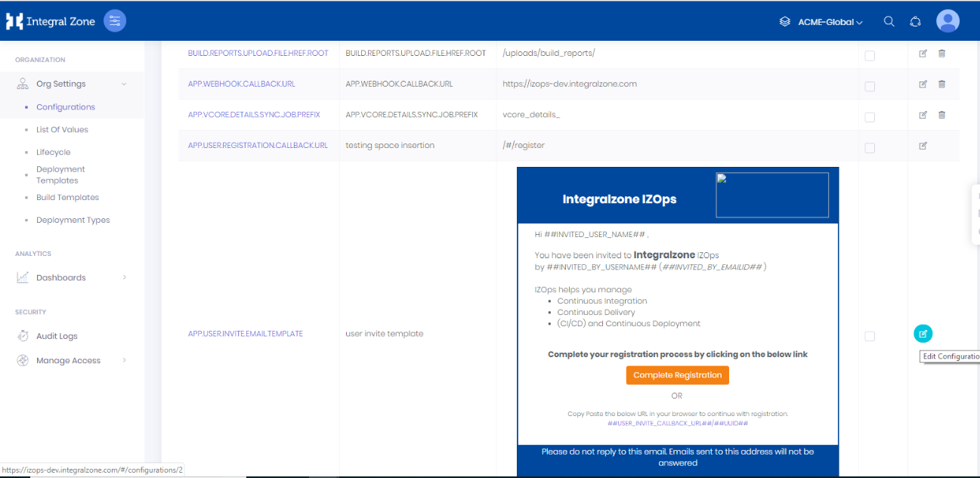
Task: Edit BUILD.REPORTS.UPLOAD.FILE.HREF.ROOT configuration
Action: (x=923, y=54)
